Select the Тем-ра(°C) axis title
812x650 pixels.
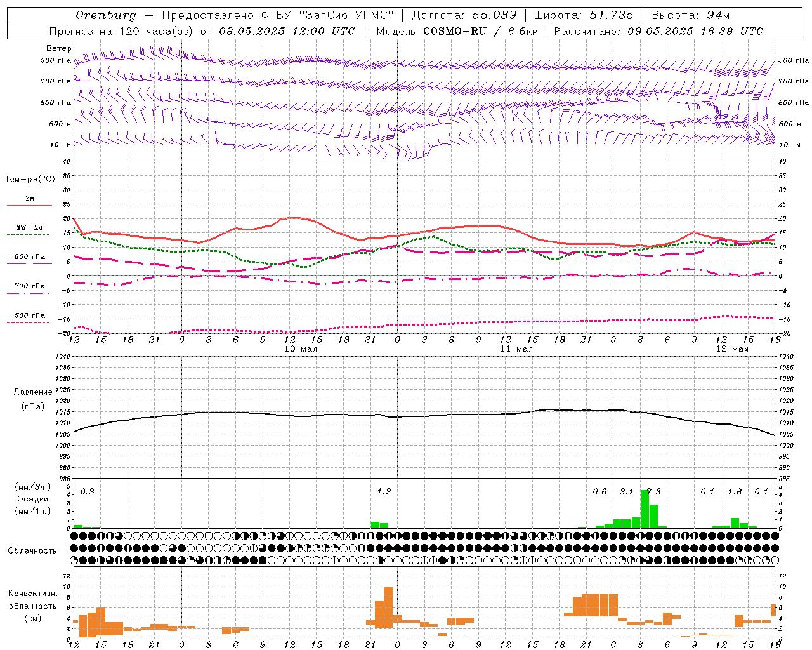pyautogui.click(x=30, y=179)
